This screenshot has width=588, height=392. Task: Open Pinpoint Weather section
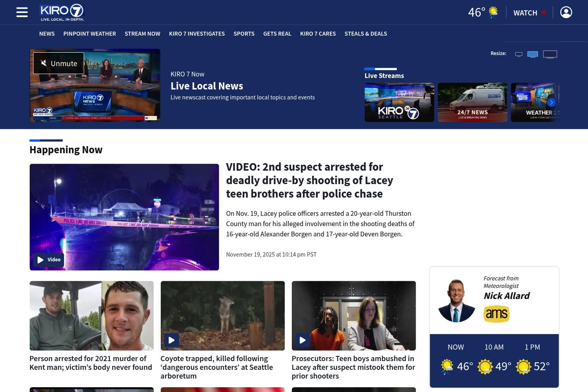pos(89,34)
